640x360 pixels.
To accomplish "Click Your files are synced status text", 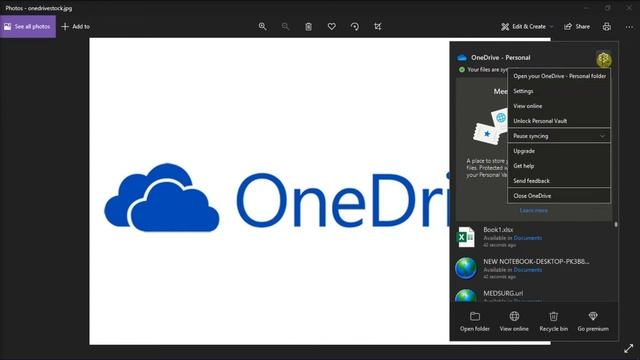I will coord(487,70).
